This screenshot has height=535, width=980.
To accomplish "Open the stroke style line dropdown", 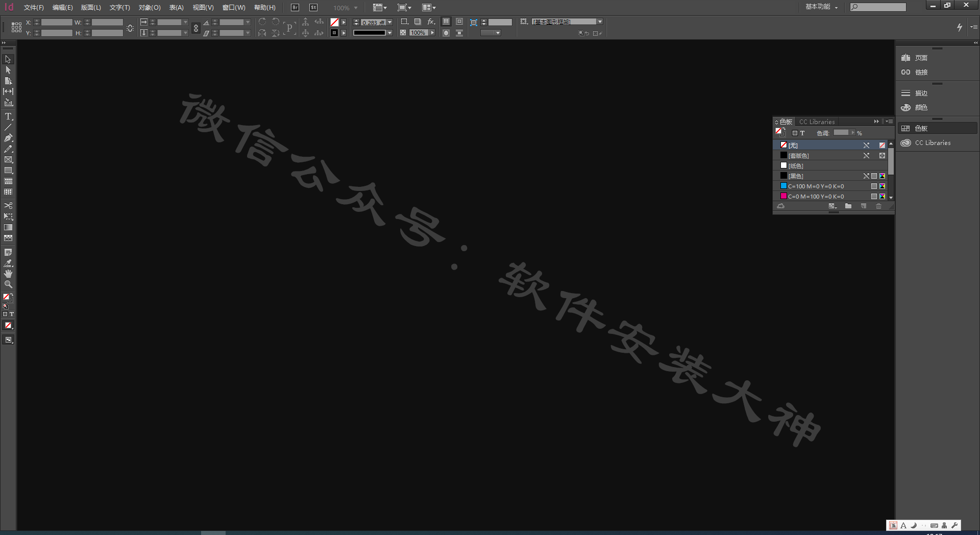I will (390, 33).
